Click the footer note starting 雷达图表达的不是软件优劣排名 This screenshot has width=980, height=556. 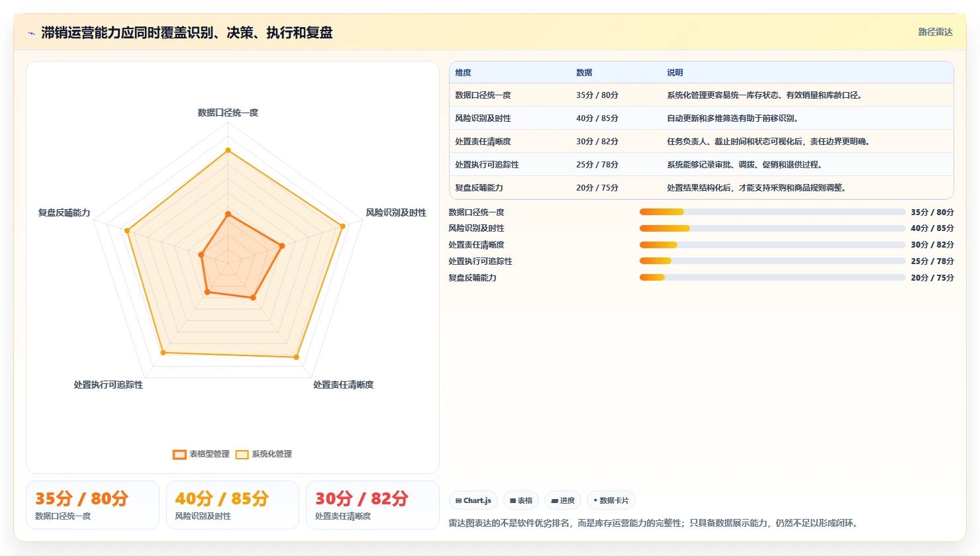(655, 523)
